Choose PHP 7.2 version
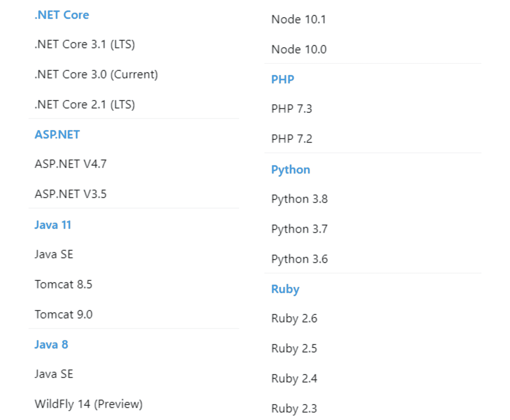This screenshot has height=420, width=510. 291,139
